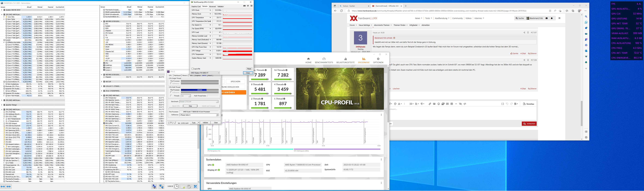Viewport: 644px width, 191px height.
Task: Click the redo icon in reply editor
Action: pos(511,104)
